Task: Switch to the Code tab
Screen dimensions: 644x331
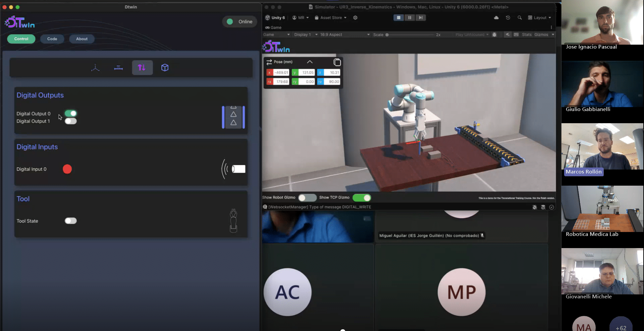Action: 52,39
